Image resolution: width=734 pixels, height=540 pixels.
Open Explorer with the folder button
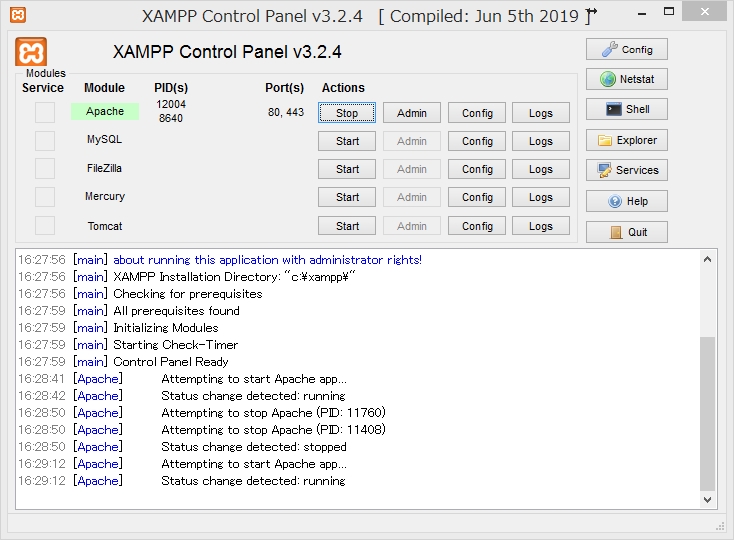tap(627, 140)
